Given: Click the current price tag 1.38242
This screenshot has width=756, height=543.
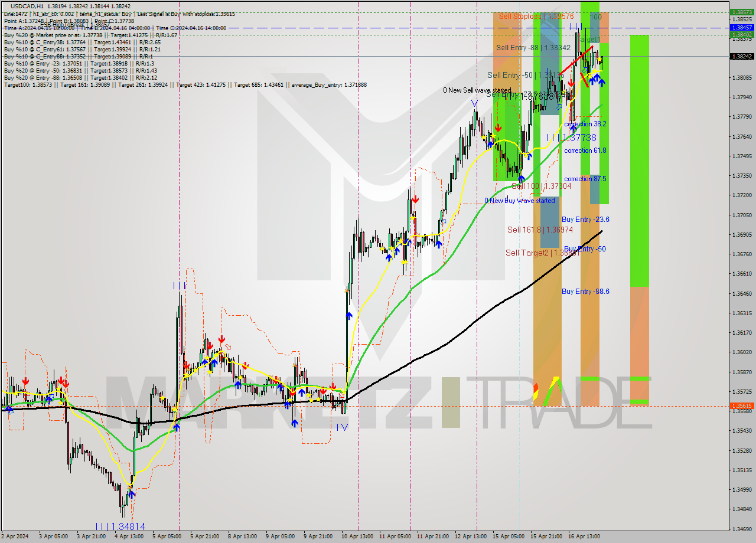Looking at the screenshot, I should [741, 56].
